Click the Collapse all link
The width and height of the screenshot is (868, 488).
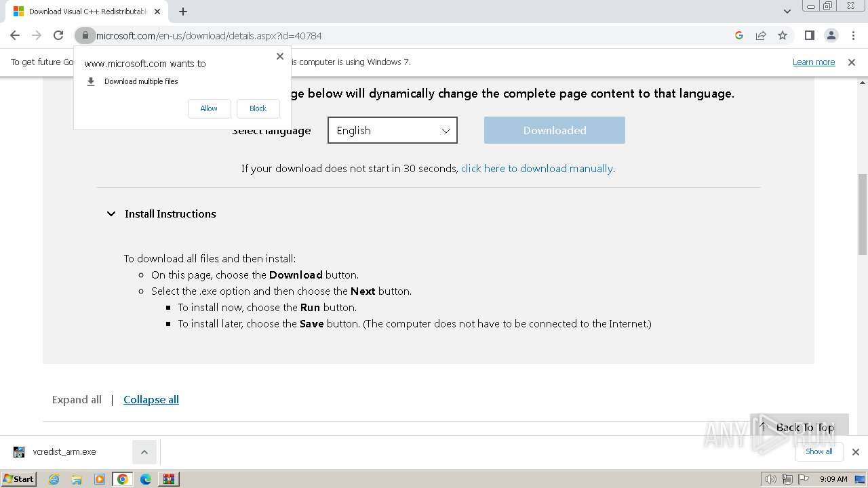tap(151, 400)
